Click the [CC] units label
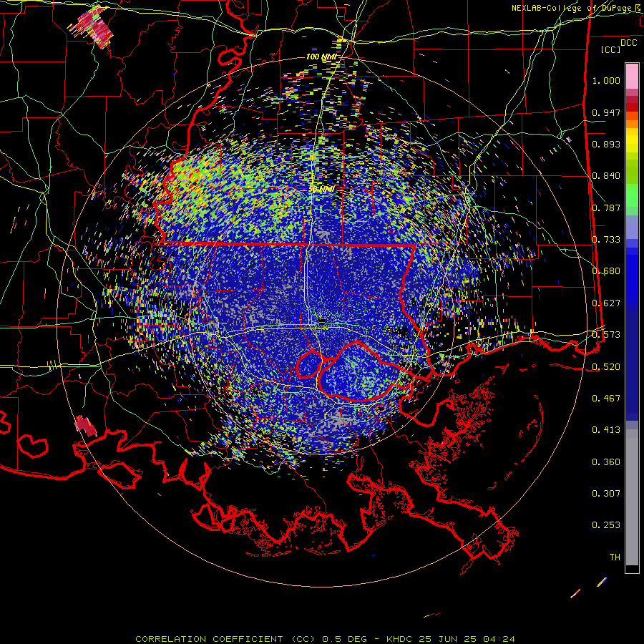This screenshot has width=644, height=644. (611, 49)
